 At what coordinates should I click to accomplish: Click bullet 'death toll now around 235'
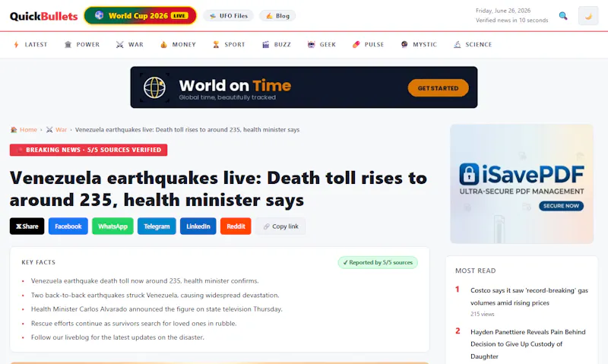click(x=144, y=280)
